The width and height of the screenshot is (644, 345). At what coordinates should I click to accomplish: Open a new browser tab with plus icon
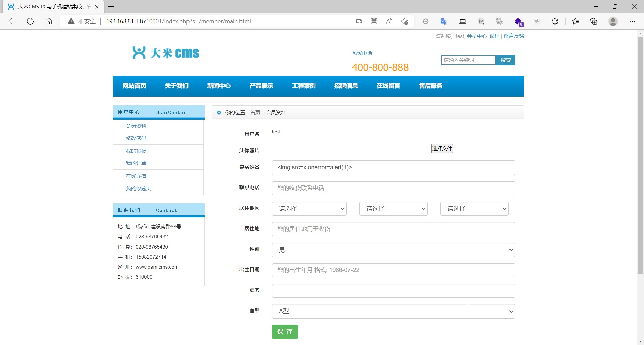[x=111, y=6]
